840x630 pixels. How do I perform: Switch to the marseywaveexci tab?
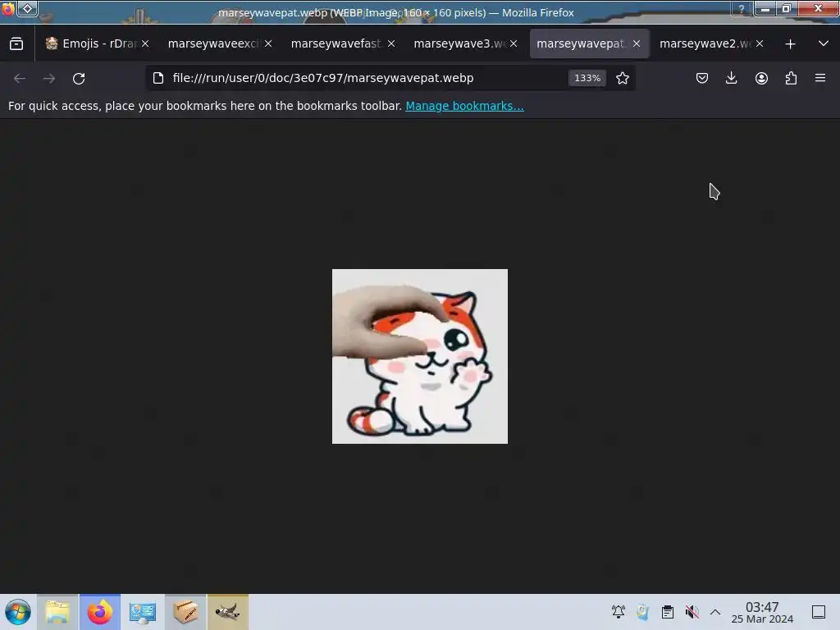pos(212,44)
